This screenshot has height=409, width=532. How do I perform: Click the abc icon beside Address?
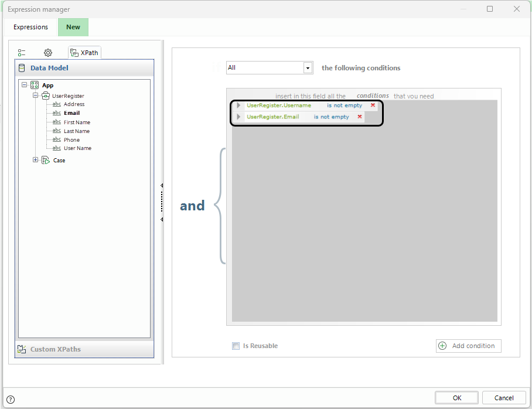point(57,104)
